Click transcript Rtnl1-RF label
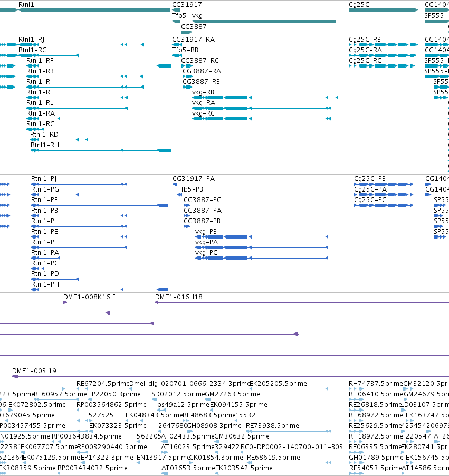This screenshot has height=476, width=449. 40,60
